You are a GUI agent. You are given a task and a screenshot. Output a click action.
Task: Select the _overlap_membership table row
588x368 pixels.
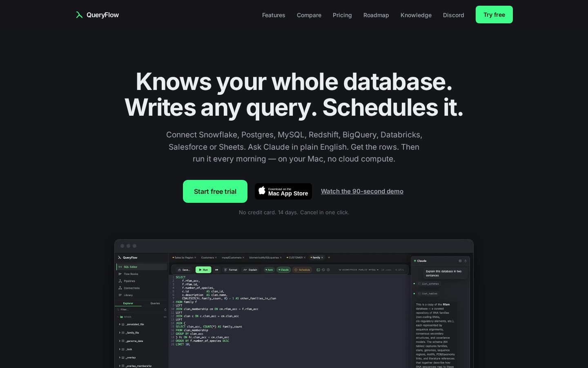[142, 366]
